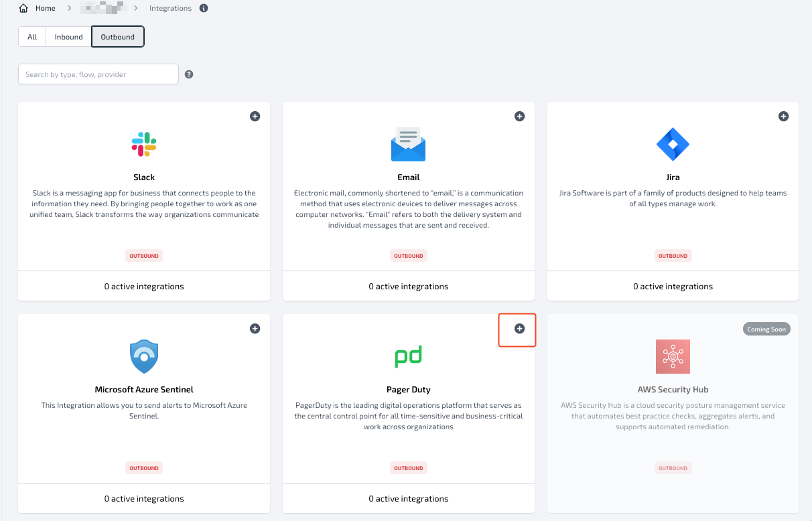Add Microsoft Azure Sentinel integration plus icon
812x521 pixels.
click(x=255, y=329)
